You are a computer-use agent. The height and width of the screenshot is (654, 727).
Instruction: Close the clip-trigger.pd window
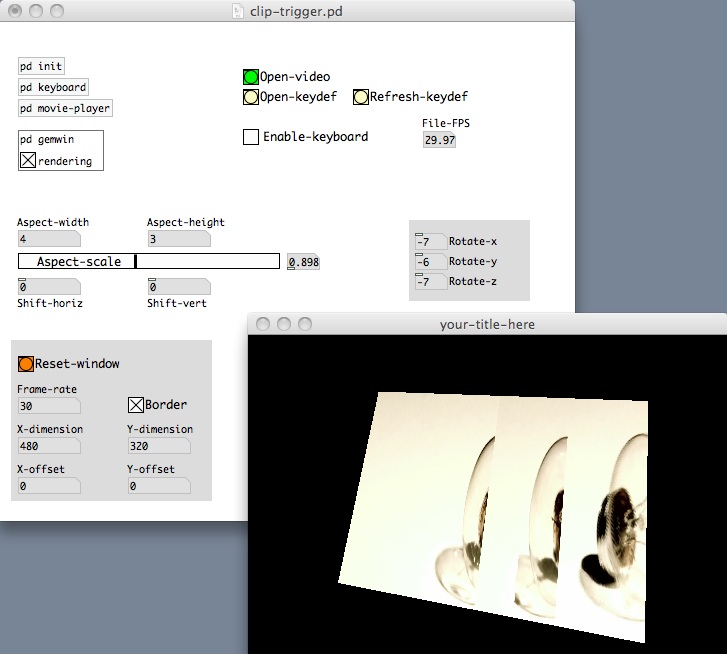(15, 11)
